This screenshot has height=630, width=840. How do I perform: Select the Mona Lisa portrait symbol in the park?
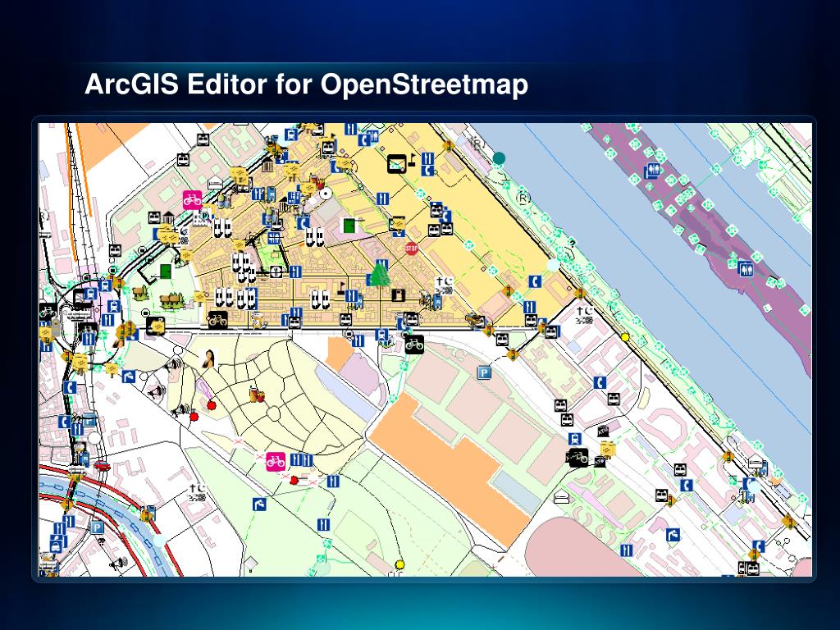coord(208,358)
